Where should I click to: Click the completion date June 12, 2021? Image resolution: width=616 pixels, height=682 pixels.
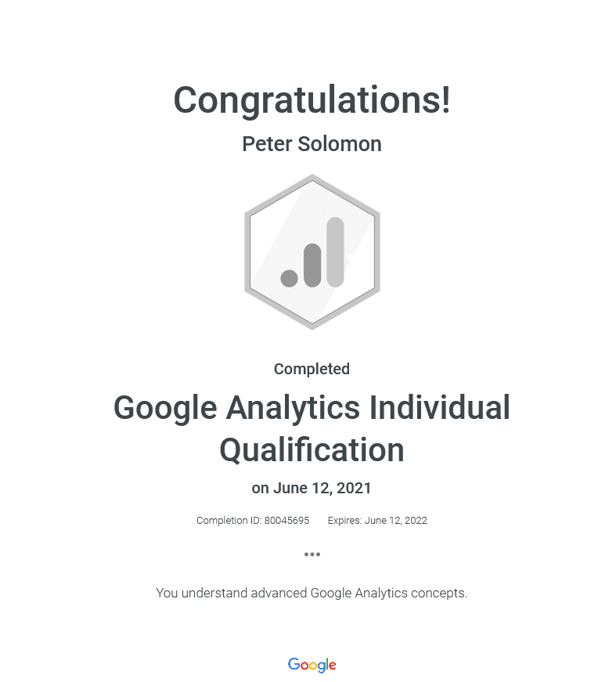pyautogui.click(x=322, y=488)
